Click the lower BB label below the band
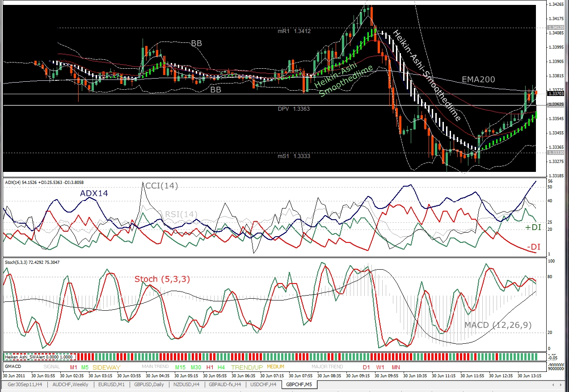 pyautogui.click(x=216, y=90)
